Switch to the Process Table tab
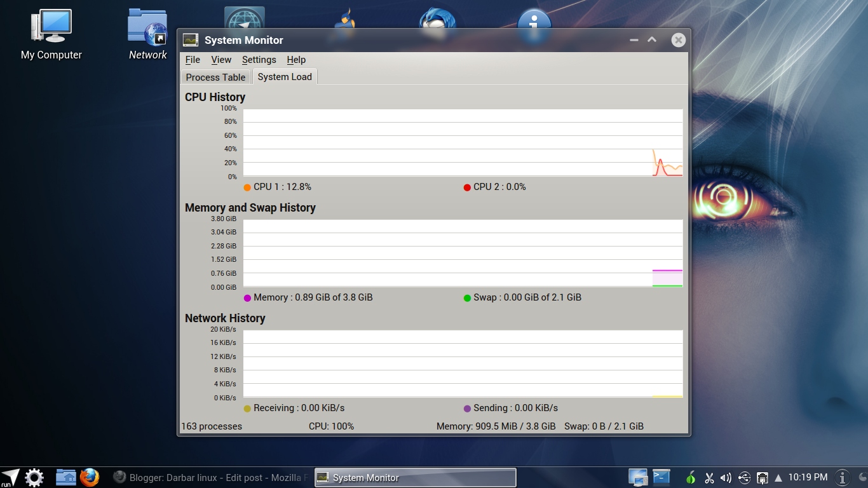 click(215, 77)
